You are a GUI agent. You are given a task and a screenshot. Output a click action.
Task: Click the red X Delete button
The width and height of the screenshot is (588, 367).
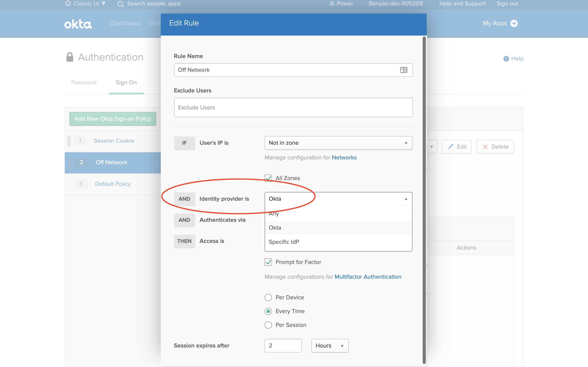495,147
